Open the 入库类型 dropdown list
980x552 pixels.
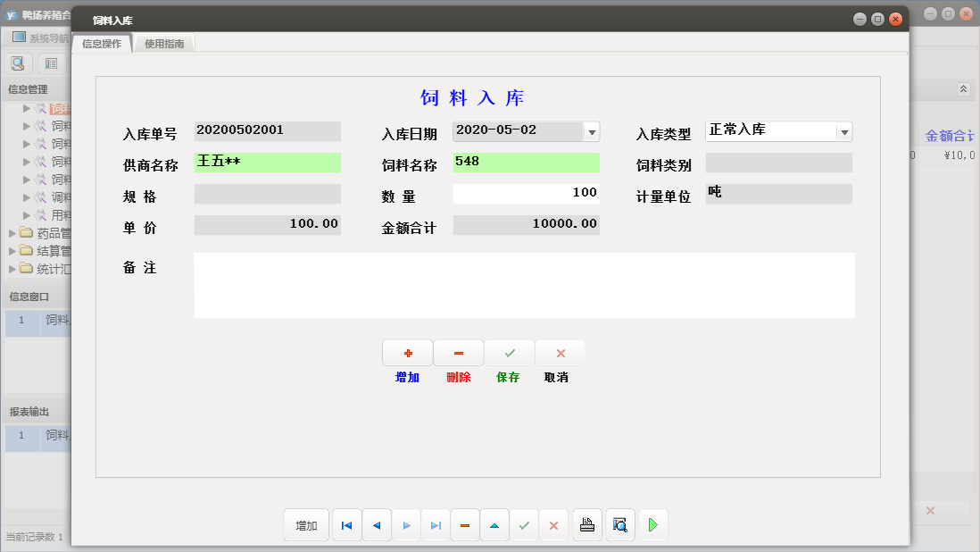(x=843, y=130)
